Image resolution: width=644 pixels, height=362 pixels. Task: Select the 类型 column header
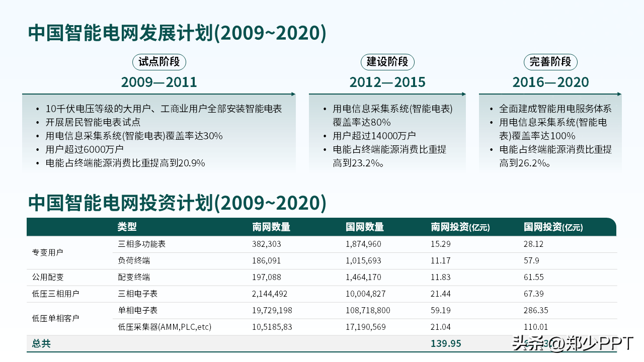(x=127, y=227)
